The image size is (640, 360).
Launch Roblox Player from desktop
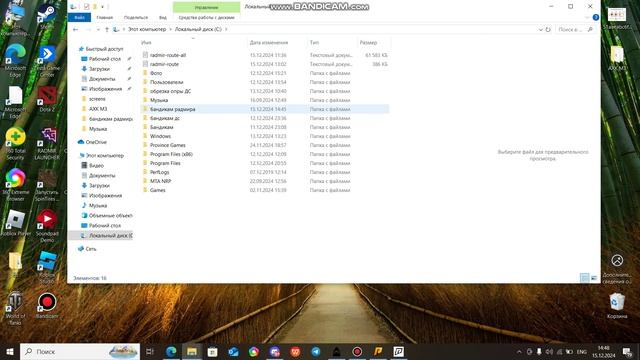tap(15, 224)
